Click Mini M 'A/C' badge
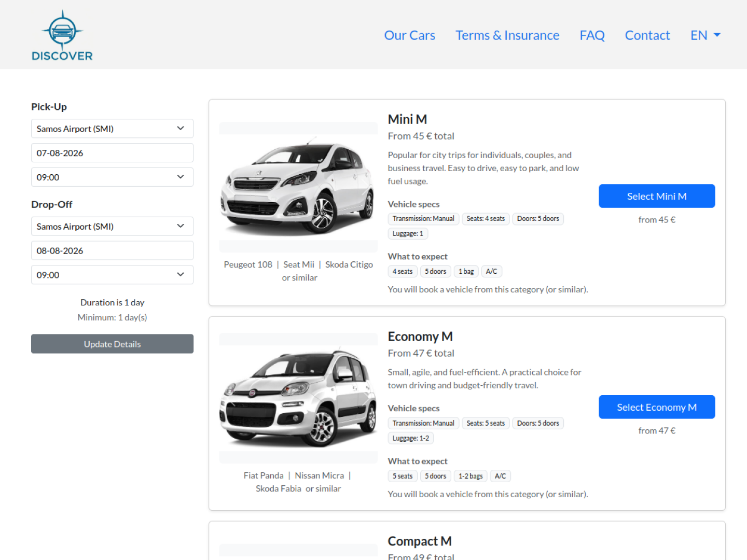Viewport: 747px width, 560px height. (x=492, y=272)
